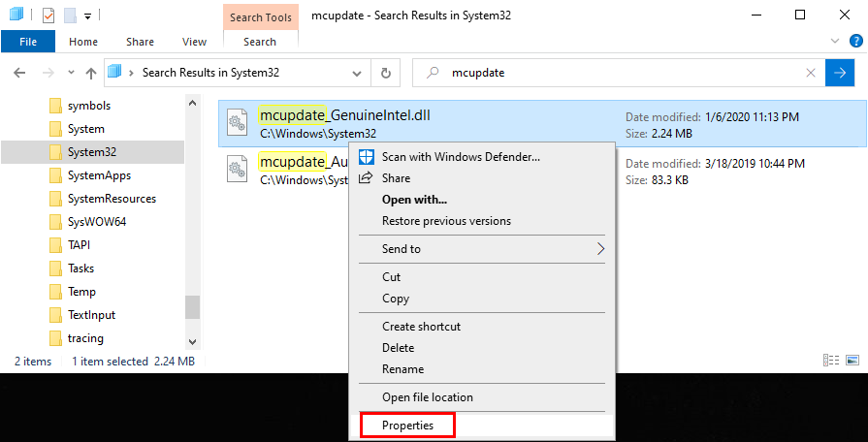Screen dimensions: 868x442
Task: Refresh the search results
Action: tap(386, 73)
